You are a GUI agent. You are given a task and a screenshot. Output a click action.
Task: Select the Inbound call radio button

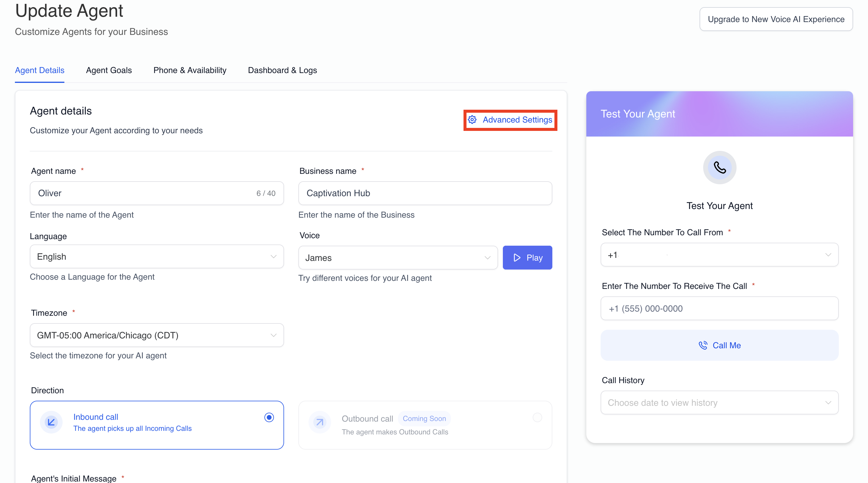click(x=269, y=418)
